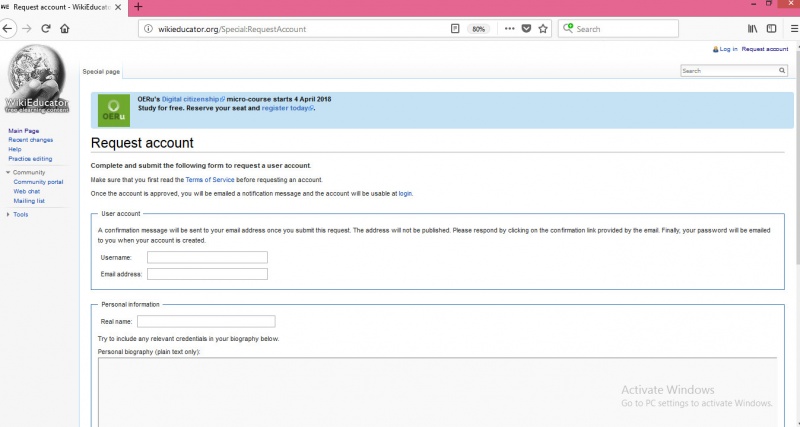800x427 pixels.
Task: Toggle the sidebar icon in toolbar
Action: click(x=771, y=29)
